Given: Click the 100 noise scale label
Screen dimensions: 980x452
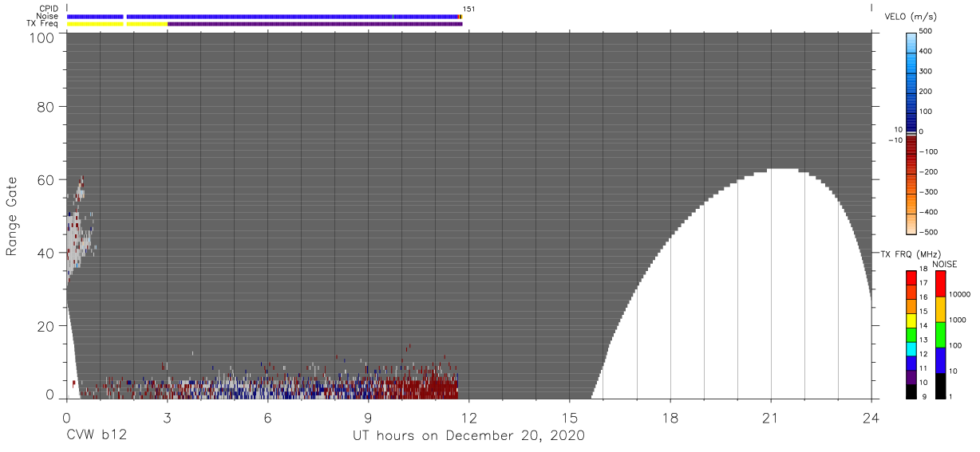Looking at the screenshot, I should [955, 345].
